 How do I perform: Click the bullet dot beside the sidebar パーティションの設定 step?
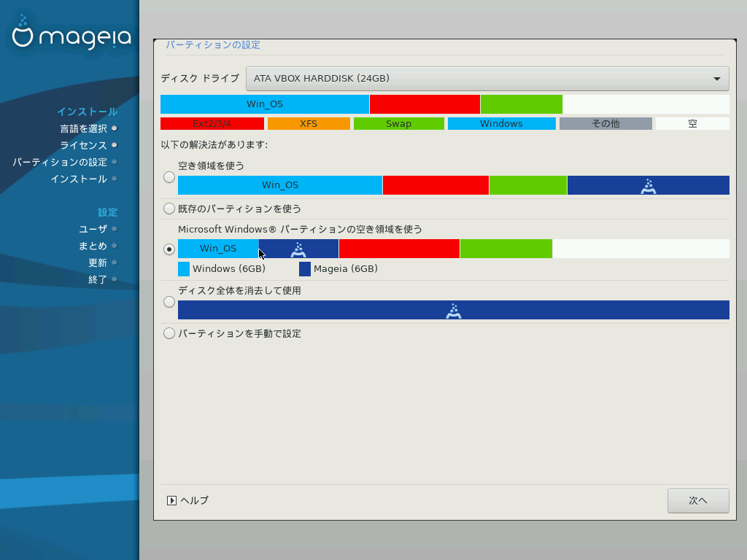[115, 162]
